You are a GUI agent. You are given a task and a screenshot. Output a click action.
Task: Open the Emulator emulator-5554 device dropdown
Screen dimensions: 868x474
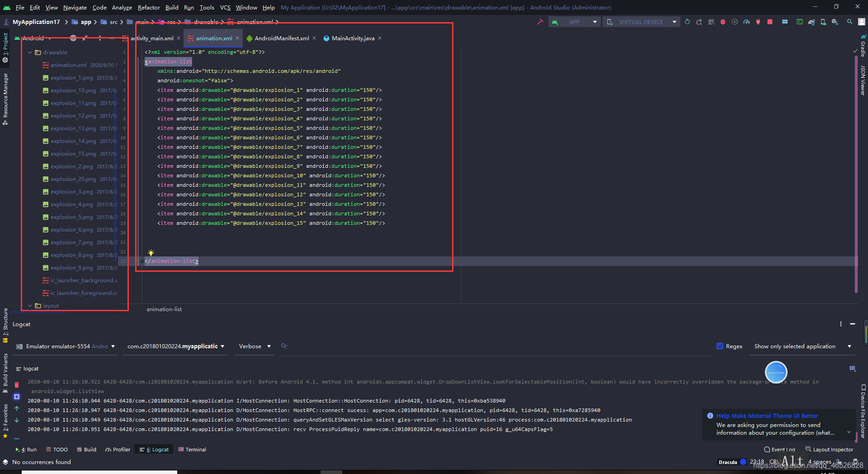[x=66, y=346]
